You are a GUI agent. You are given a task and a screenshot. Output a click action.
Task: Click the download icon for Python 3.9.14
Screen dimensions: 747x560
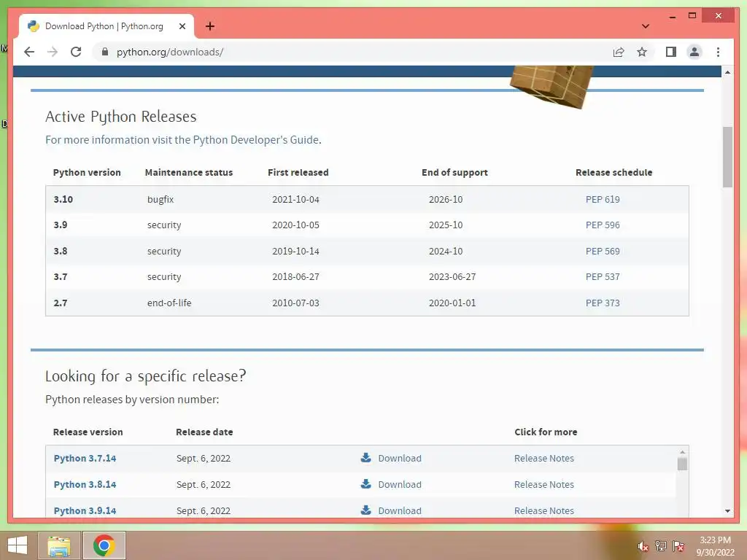click(x=366, y=510)
